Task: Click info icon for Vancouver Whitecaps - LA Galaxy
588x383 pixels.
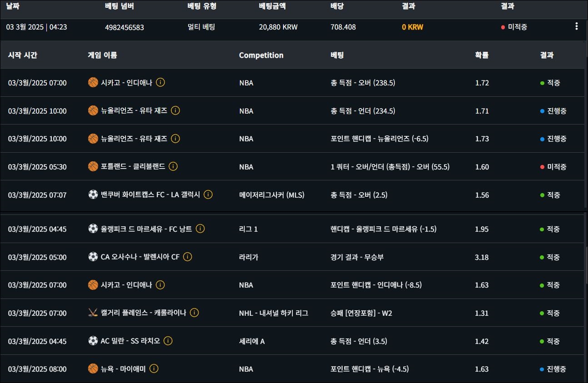Action: [x=208, y=194]
